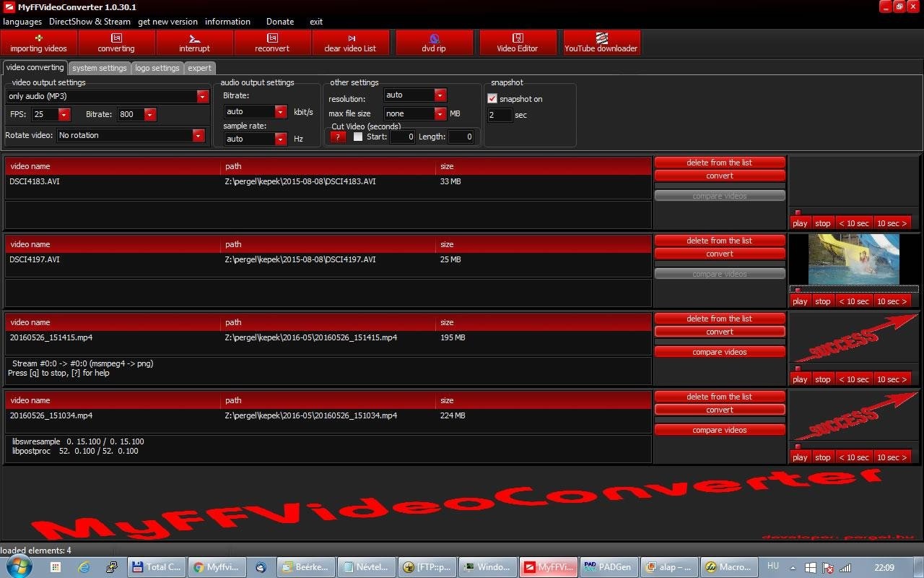Compare videos for 20160526_151415.mp4

[x=720, y=352]
